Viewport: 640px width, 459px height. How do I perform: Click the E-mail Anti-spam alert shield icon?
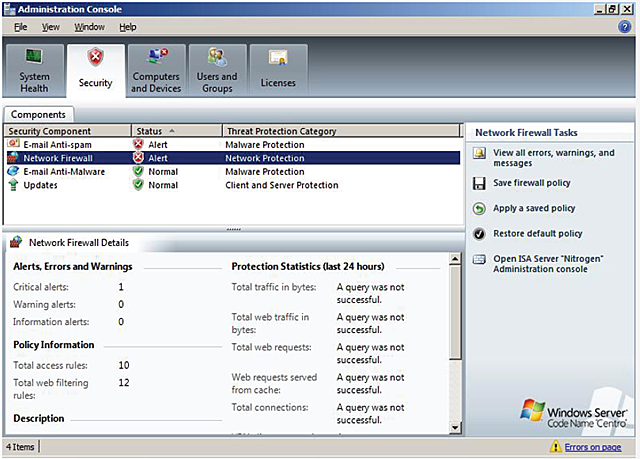coord(138,144)
